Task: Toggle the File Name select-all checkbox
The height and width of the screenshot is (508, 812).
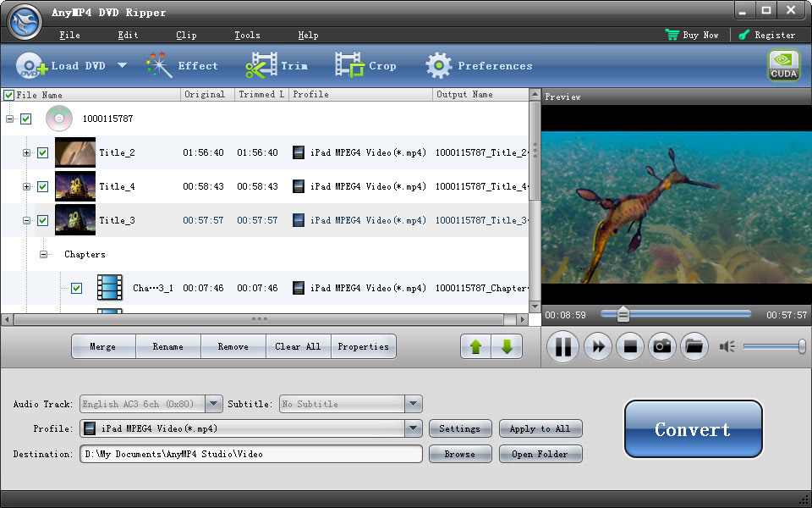Action: point(9,95)
